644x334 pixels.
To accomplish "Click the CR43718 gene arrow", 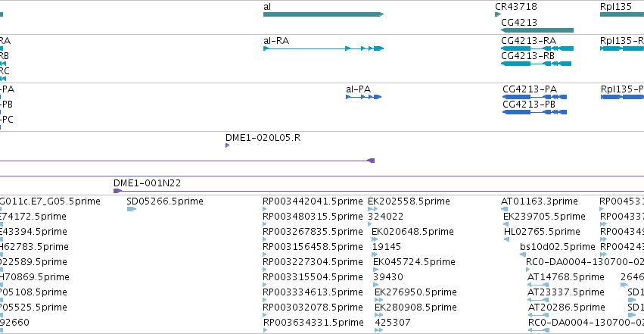I will (x=498, y=14).
